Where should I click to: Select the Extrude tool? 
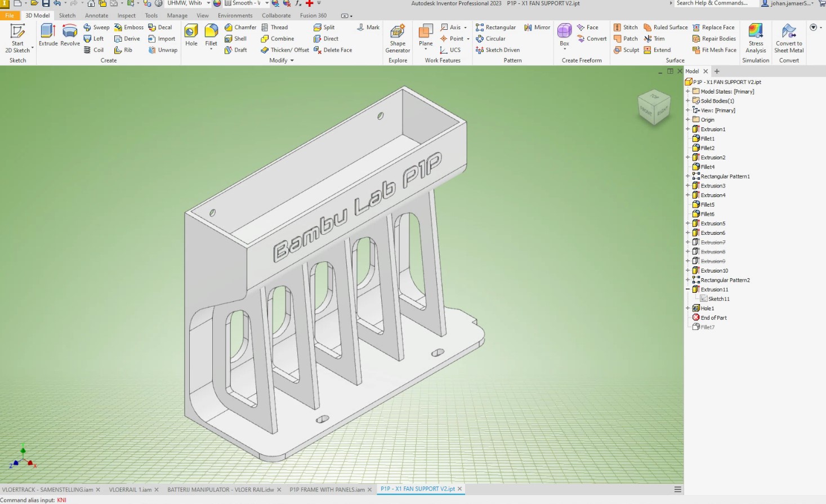click(48, 35)
